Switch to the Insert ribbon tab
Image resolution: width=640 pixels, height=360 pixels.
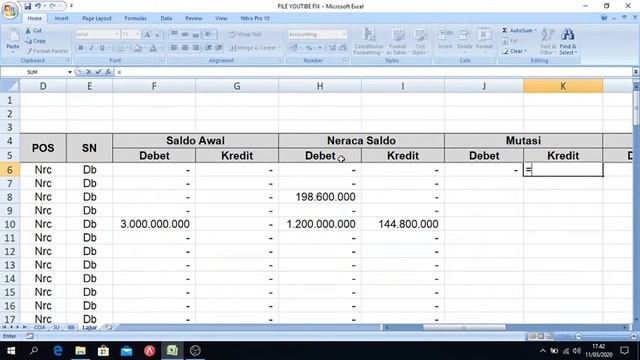(61, 18)
